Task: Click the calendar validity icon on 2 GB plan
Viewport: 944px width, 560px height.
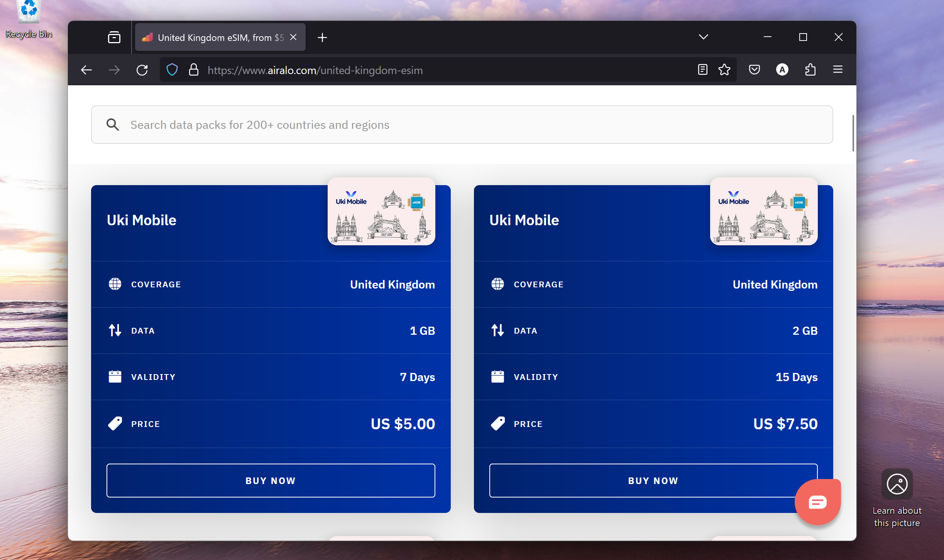Action: click(497, 376)
